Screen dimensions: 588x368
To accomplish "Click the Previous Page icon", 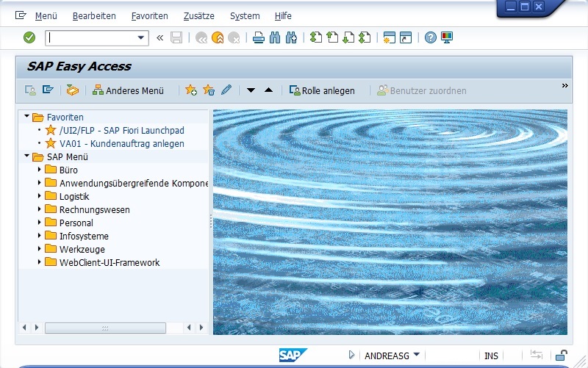I will 332,37.
